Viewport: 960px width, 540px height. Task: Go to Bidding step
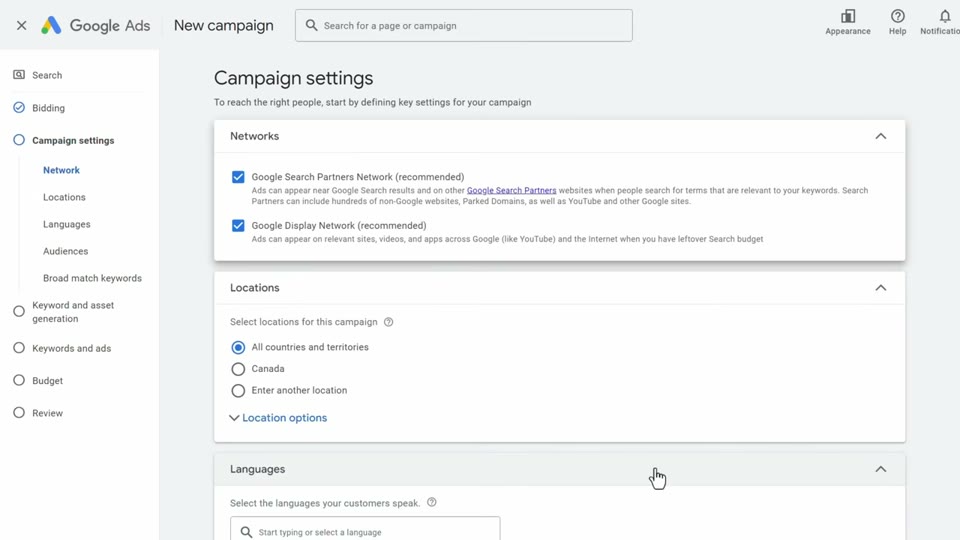click(48, 108)
